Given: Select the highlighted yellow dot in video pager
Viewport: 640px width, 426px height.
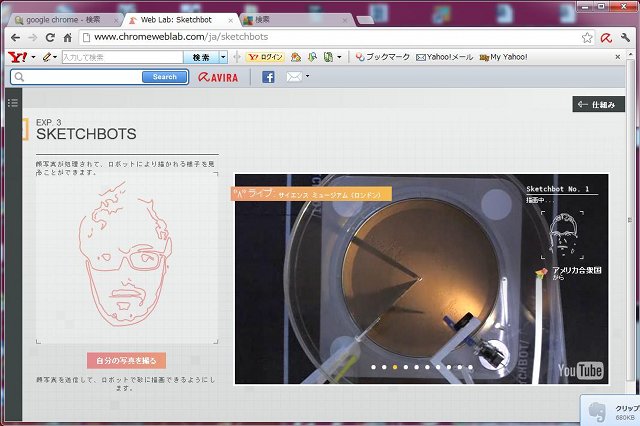Looking at the screenshot, I should click(395, 367).
